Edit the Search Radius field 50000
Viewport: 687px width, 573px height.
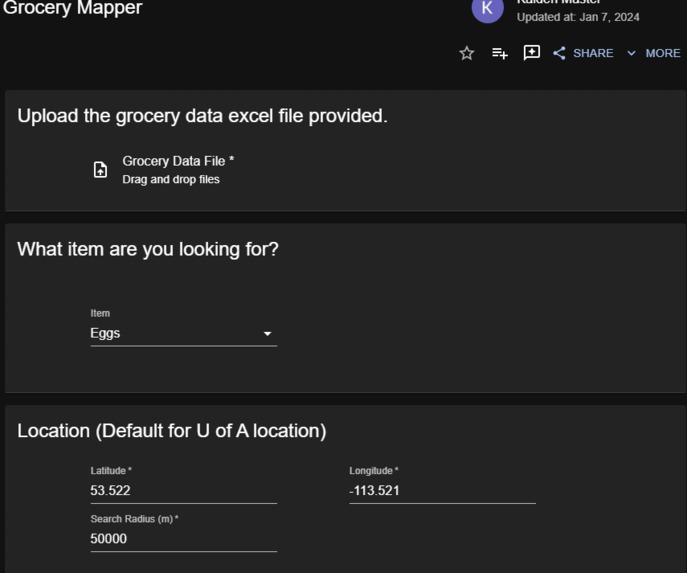pos(184,538)
